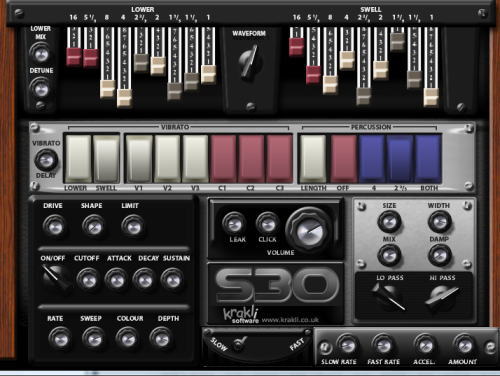Click the Leak knob

pyautogui.click(x=234, y=223)
